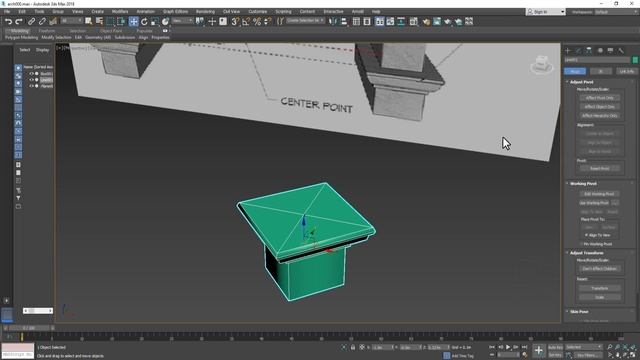Click the Align tool icon
This screenshot has width=640, height=360.
344,22
